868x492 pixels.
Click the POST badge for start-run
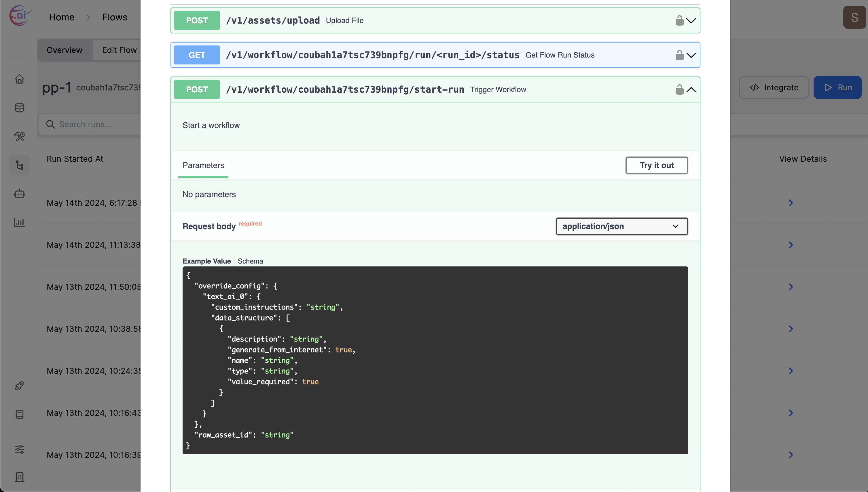point(197,89)
